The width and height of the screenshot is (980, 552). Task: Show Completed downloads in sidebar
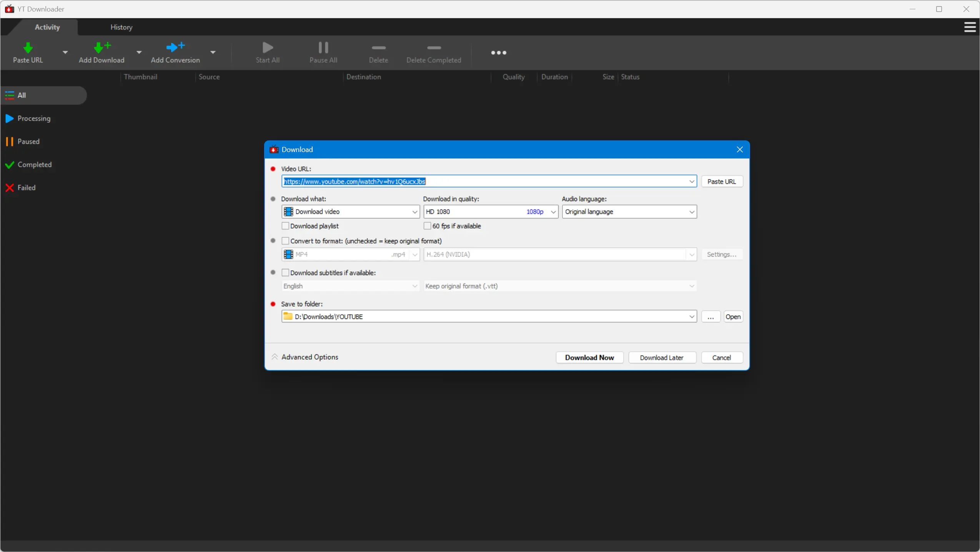[x=34, y=165]
